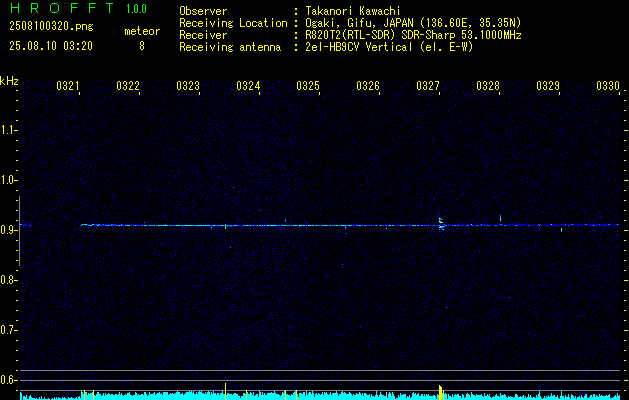Click the 0322 time axis marker

tap(128, 86)
